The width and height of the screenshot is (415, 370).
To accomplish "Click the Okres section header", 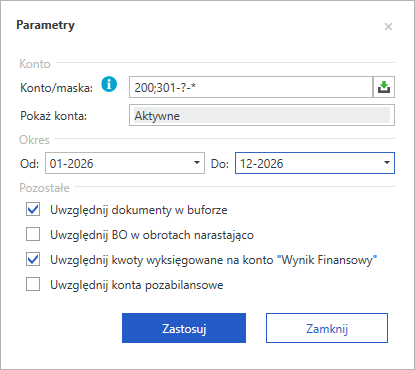I will (34, 140).
